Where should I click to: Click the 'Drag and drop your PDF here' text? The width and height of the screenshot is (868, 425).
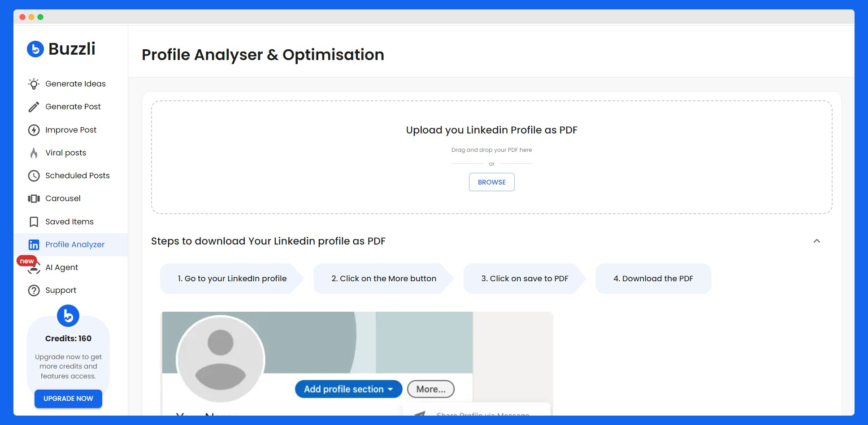492,150
